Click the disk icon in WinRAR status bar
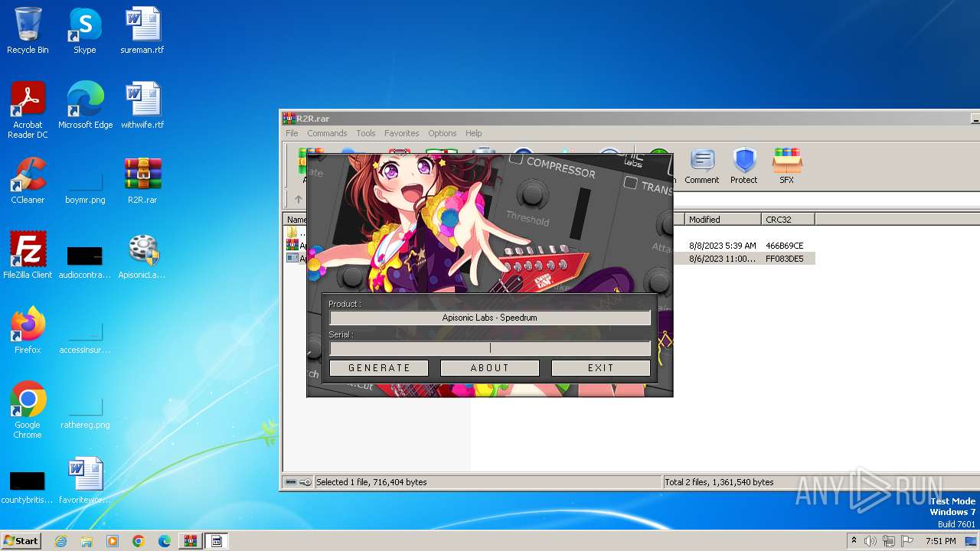This screenshot has width=980, height=551. point(291,482)
